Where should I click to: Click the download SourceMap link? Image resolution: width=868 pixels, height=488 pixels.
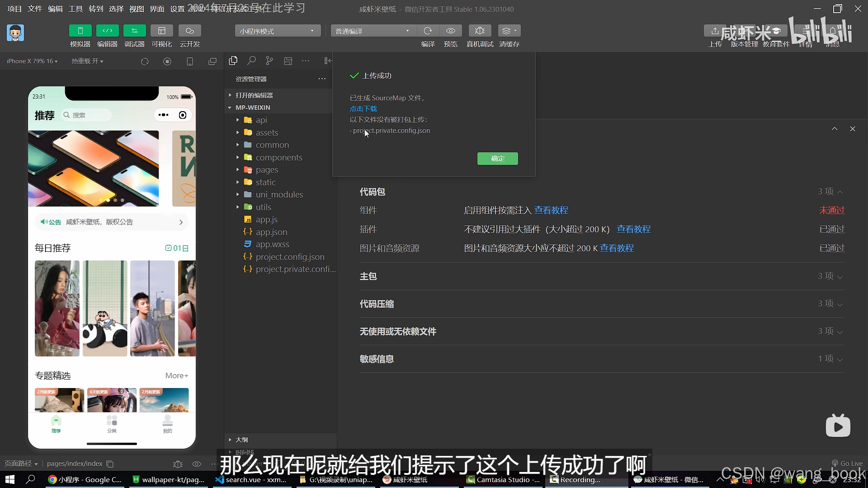tap(363, 109)
